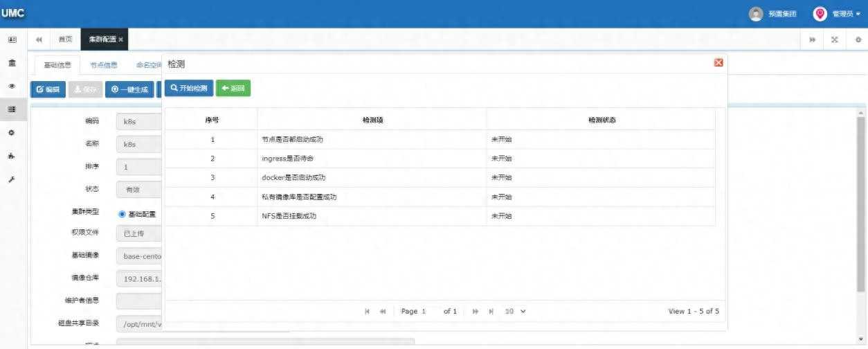Click the 权限文件 已上传 field

(140, 233)
